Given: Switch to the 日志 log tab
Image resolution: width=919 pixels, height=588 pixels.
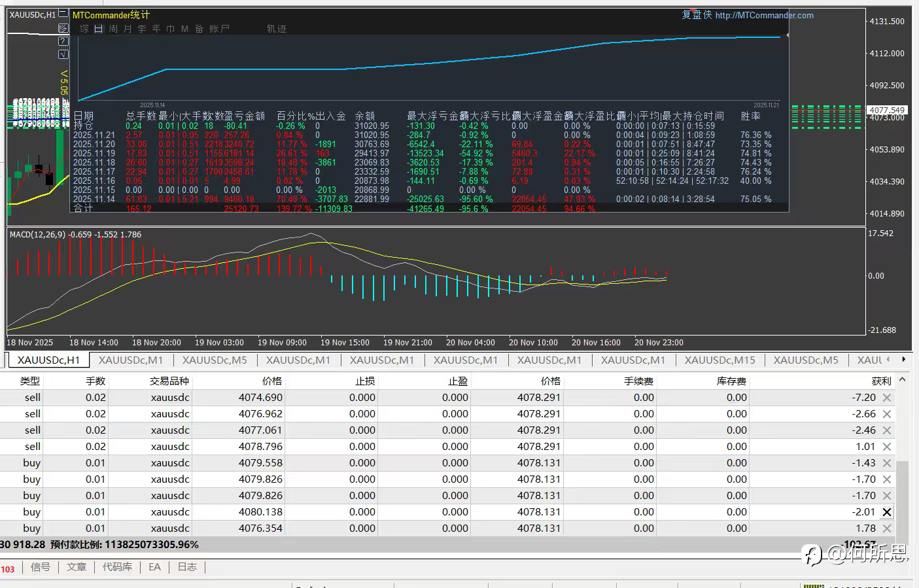Looking at the screenshot, I should tap(187, 567).
